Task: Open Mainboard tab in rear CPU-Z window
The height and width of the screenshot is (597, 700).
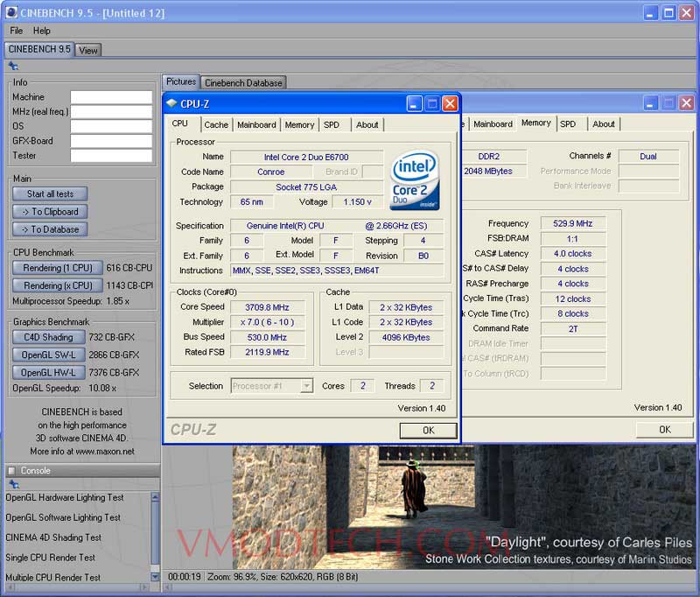Action: point(493,124)
